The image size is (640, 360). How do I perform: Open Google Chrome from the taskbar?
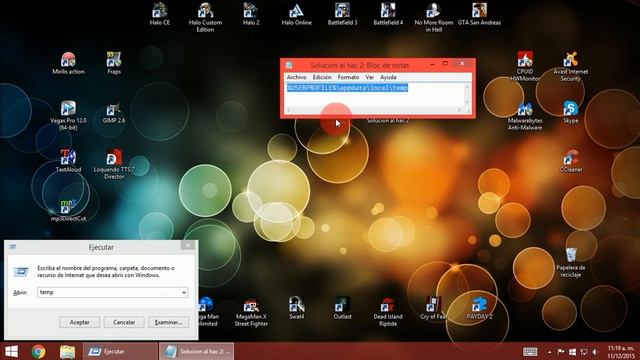[x=38, y=351]
